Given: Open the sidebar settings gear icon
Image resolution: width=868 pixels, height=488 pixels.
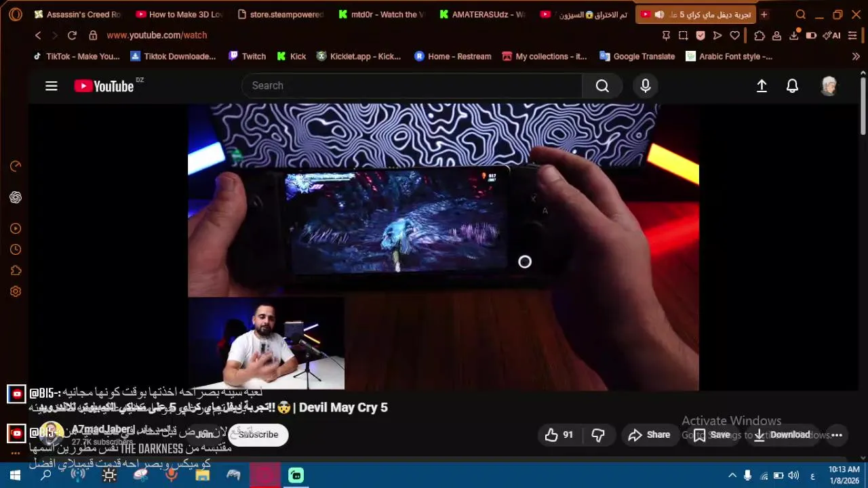Looking at the screenshot, I should 16,291.
